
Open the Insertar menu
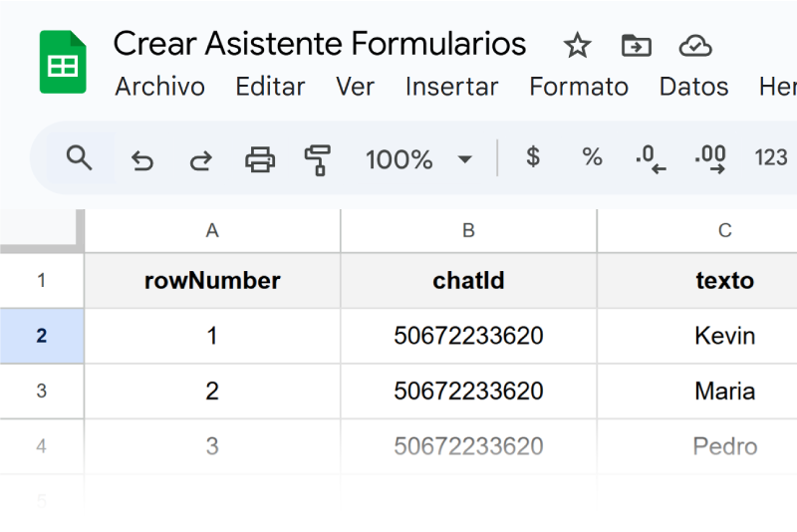(x=451, y=87)
